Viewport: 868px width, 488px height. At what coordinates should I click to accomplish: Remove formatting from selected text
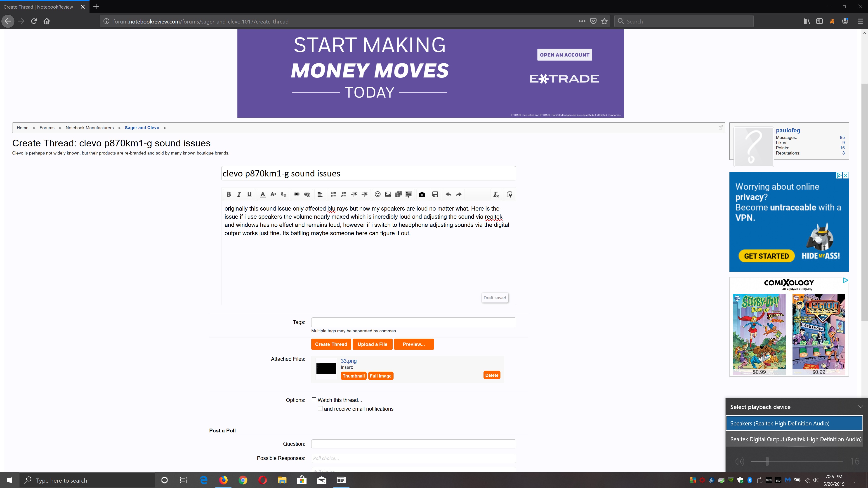pyautogui.click(x=496, y=194)
